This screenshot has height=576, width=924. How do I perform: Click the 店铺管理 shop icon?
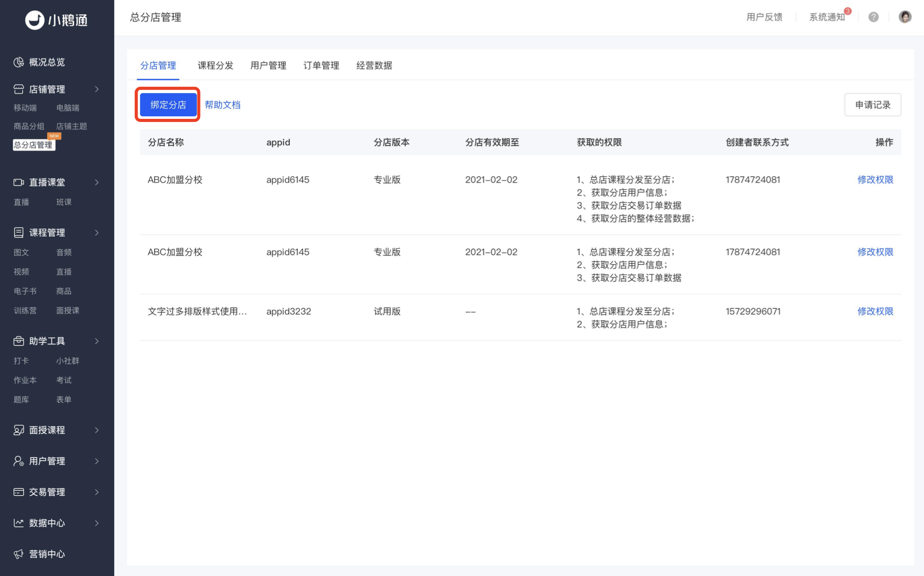19,89
